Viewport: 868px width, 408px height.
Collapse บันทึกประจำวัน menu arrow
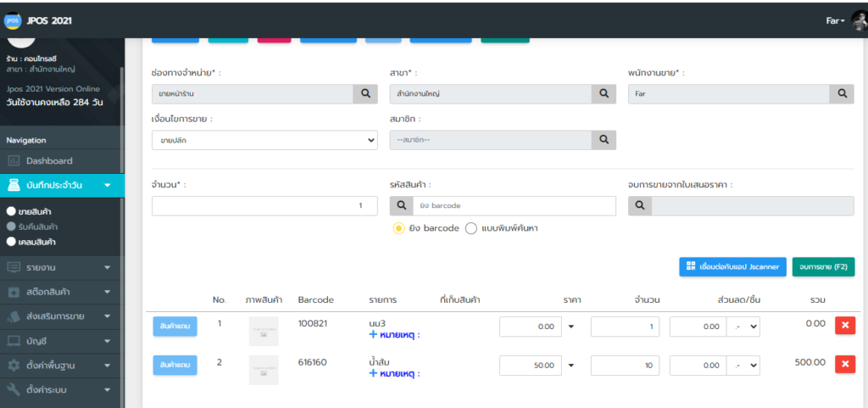pos(108,186)
